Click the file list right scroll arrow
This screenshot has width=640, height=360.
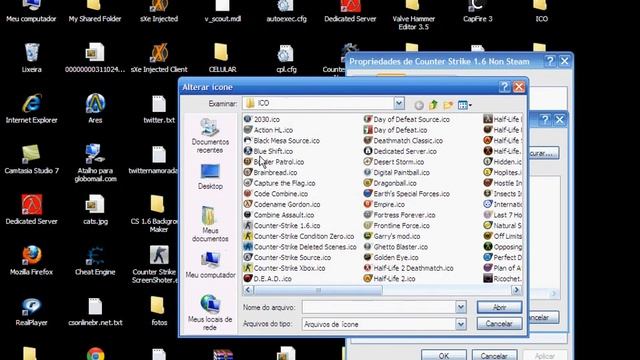point(516,290)
